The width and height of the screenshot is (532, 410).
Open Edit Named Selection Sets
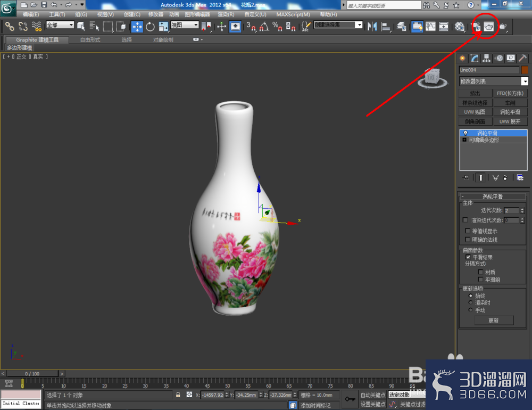(306, 27)
